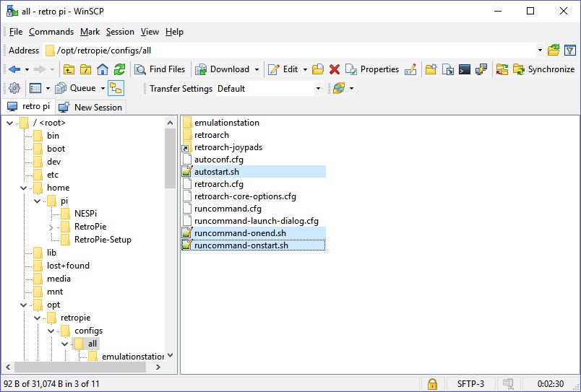Screen dimensions: 581x392
Task: Click the keep remote directory up to date icon
Action: click(x=339, y=89)
